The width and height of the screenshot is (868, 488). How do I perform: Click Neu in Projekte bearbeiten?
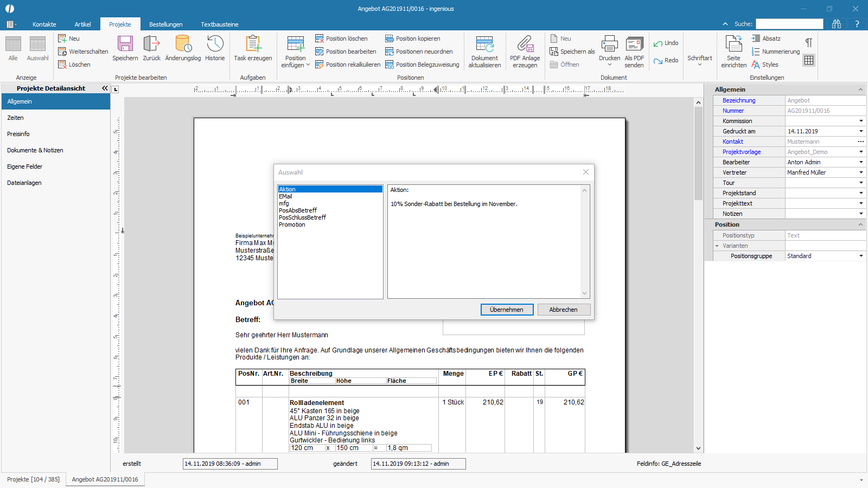click(69, 38)
